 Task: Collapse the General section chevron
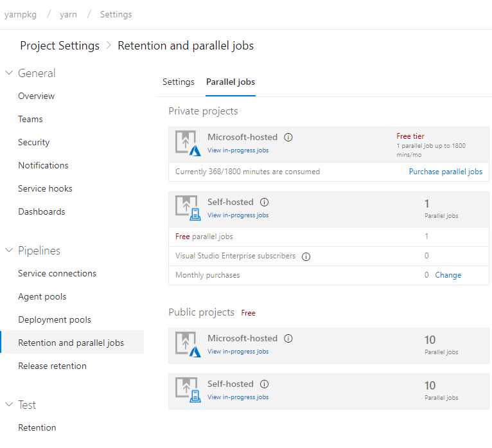[9, 73]
